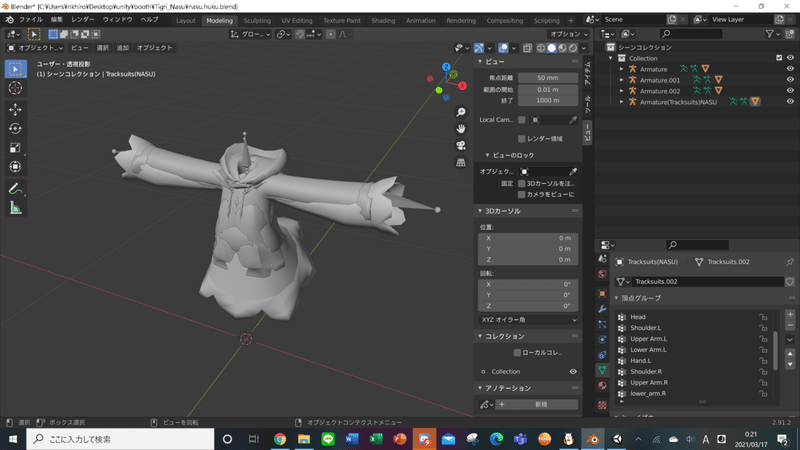Choose the Annotate pencil tool
800x450 pixels.
[x=15, y=189]
